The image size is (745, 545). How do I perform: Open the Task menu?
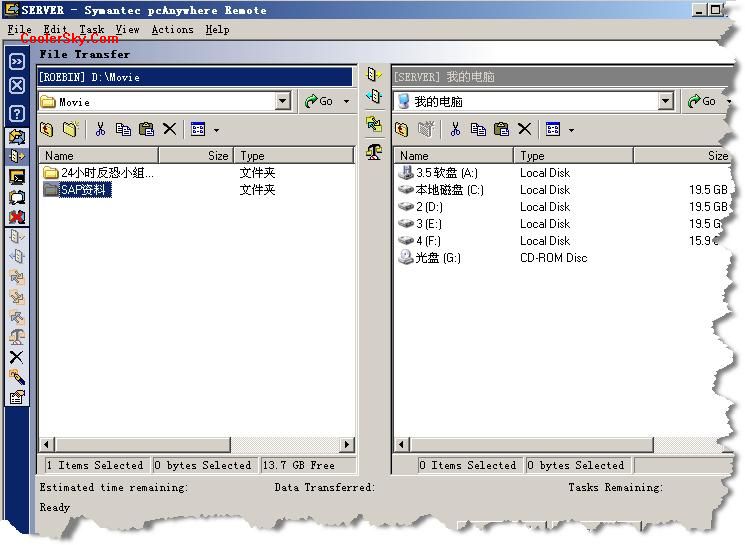91,30
